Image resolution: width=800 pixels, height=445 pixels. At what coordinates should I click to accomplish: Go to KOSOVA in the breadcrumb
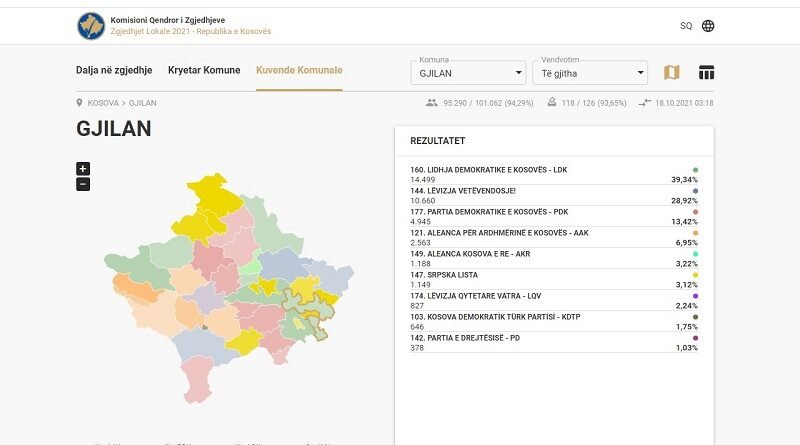(103, 103)
